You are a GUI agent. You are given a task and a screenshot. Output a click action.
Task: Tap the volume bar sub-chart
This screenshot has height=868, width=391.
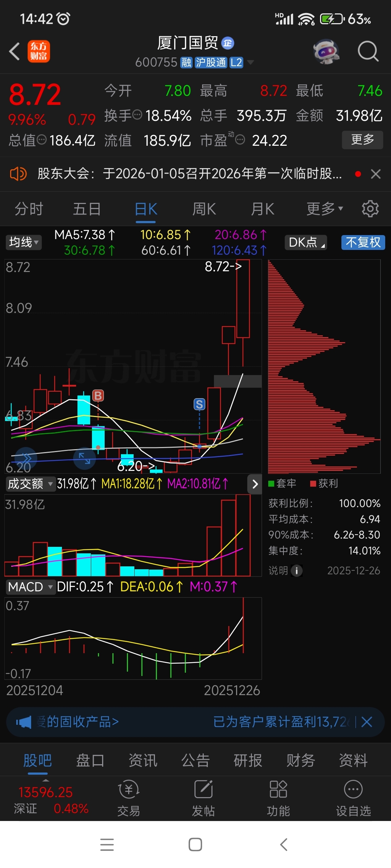point(133,535)
